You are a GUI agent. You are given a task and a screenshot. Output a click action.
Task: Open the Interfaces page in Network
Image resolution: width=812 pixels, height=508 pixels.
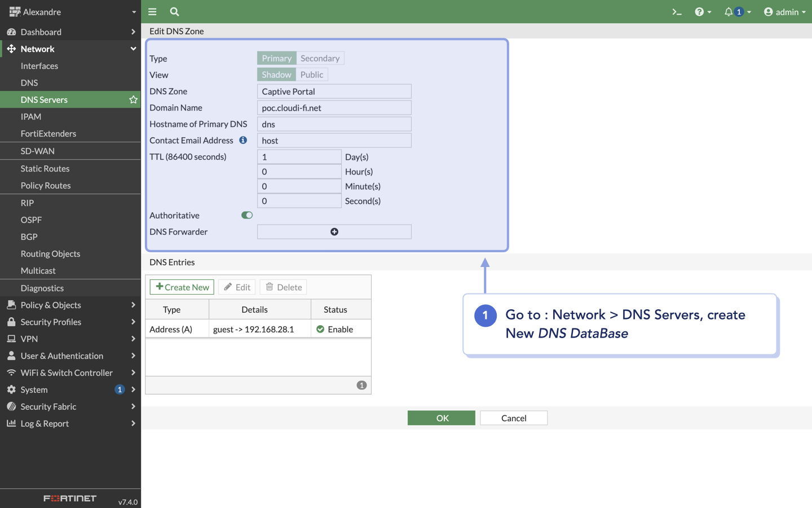point(39,65)
